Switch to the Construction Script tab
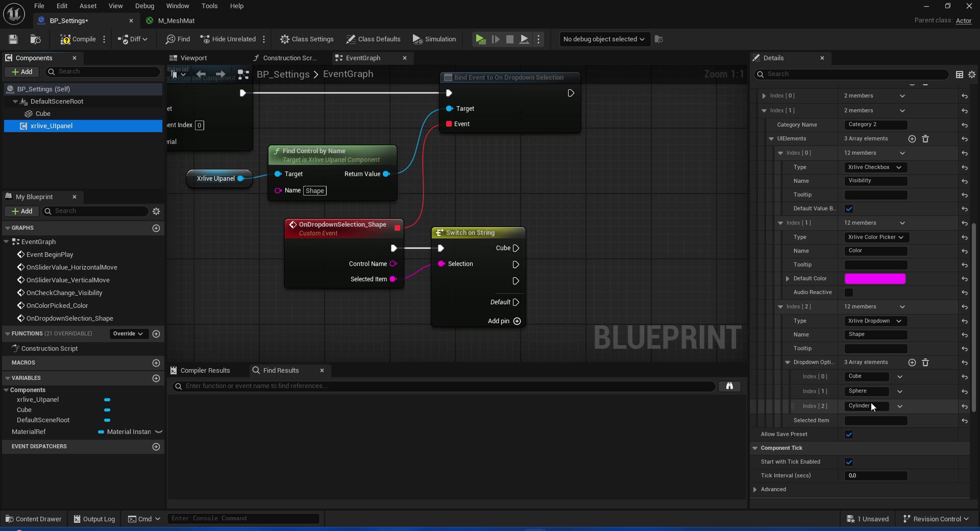This screenshot has width=980, height=531. (x=286, y=58)
